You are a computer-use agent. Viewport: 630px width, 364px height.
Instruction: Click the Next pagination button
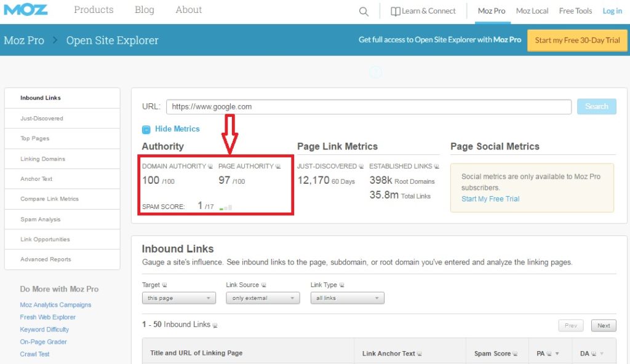(x=604, y=325)
